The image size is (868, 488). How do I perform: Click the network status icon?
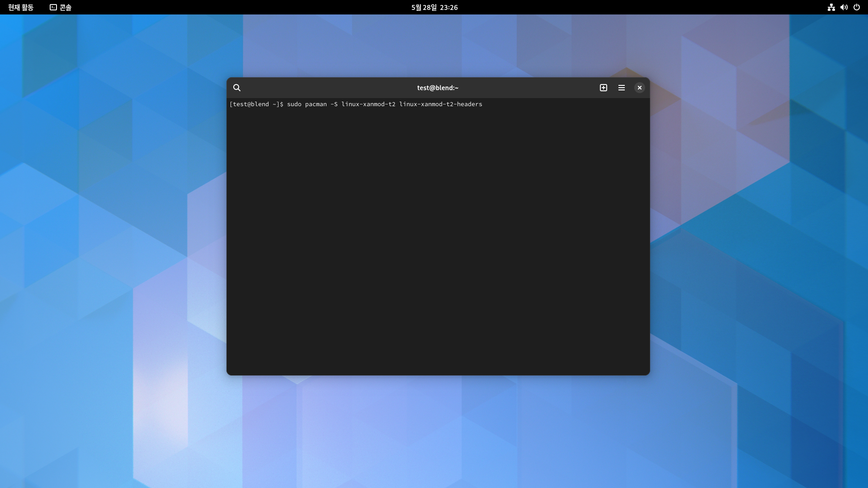(831, 7)
